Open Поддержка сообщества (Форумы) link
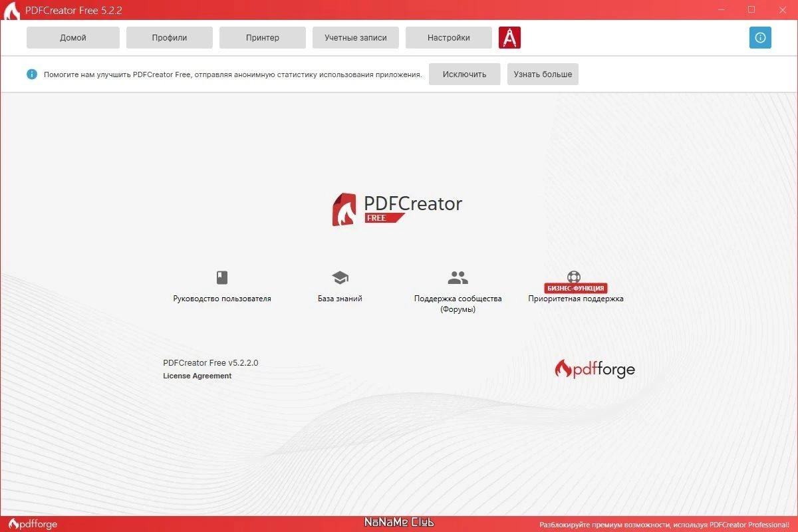The image size is (798, 532). (458, 304)
